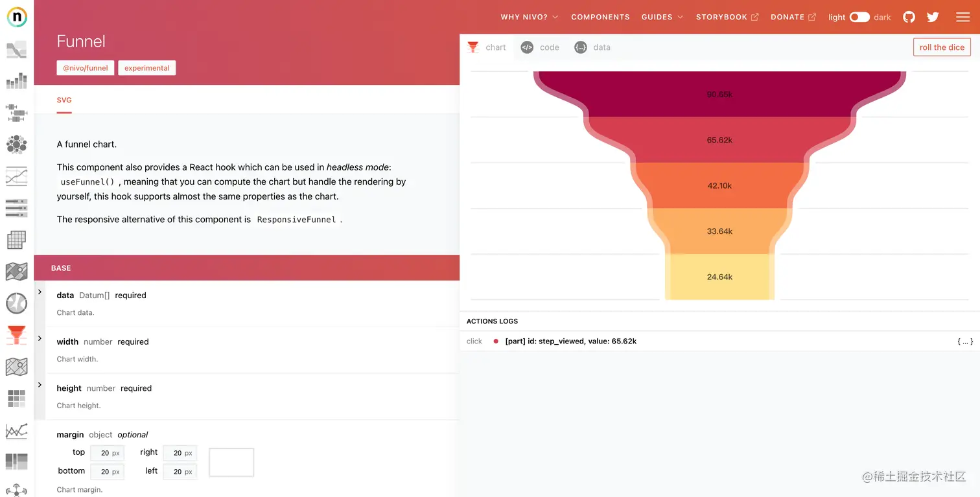Open the Twitter icon in header

[x=933, y=17]
